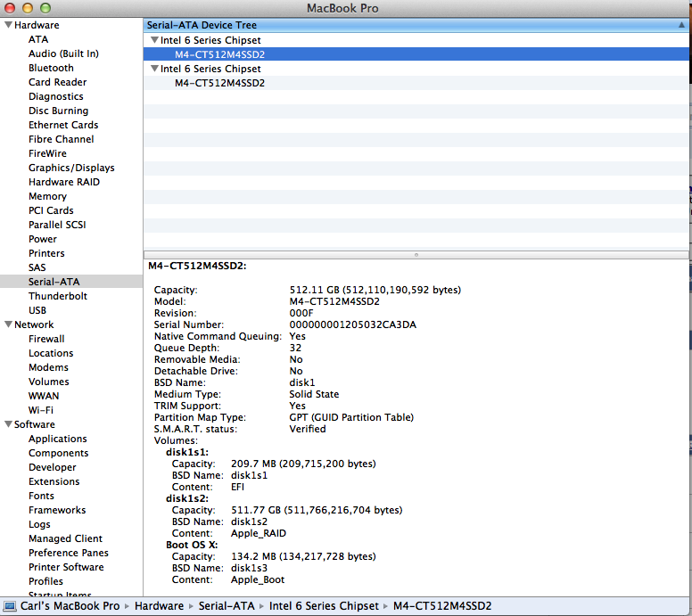Collapse the second Intel 6 Series Chipset
Image resolution: width=692 pixels, height=616 pixels.
(154, 69)
